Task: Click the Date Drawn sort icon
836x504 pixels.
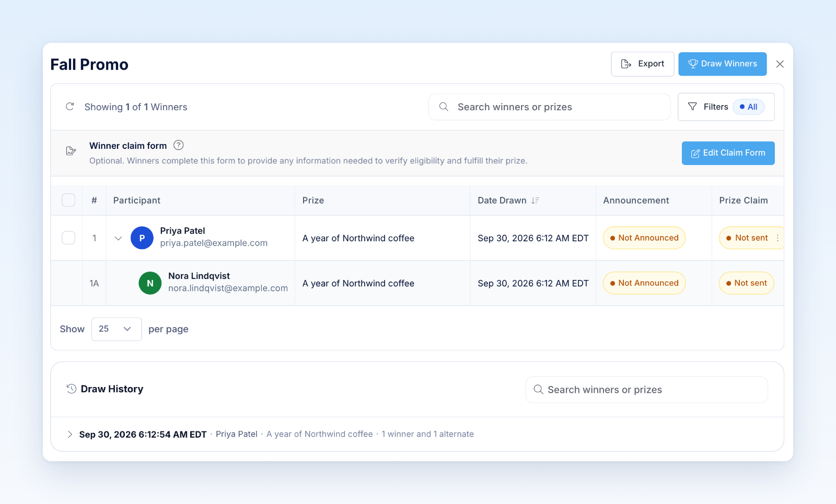Action: [x=535, y=201]
